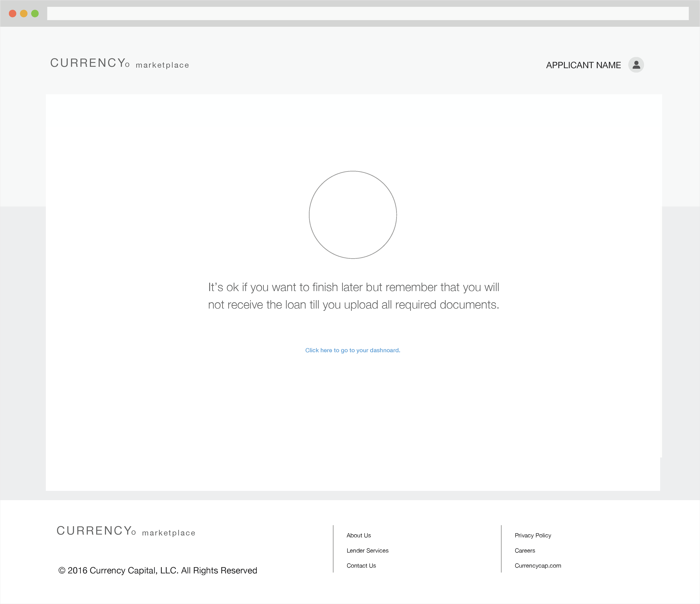Click the finish later reminder message

[x=353, y=296]
